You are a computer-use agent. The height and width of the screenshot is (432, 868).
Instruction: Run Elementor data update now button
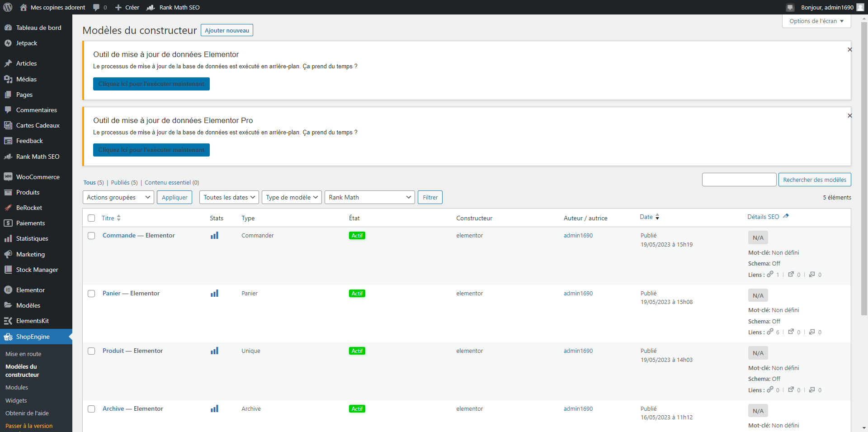click(x=151, y=84)
